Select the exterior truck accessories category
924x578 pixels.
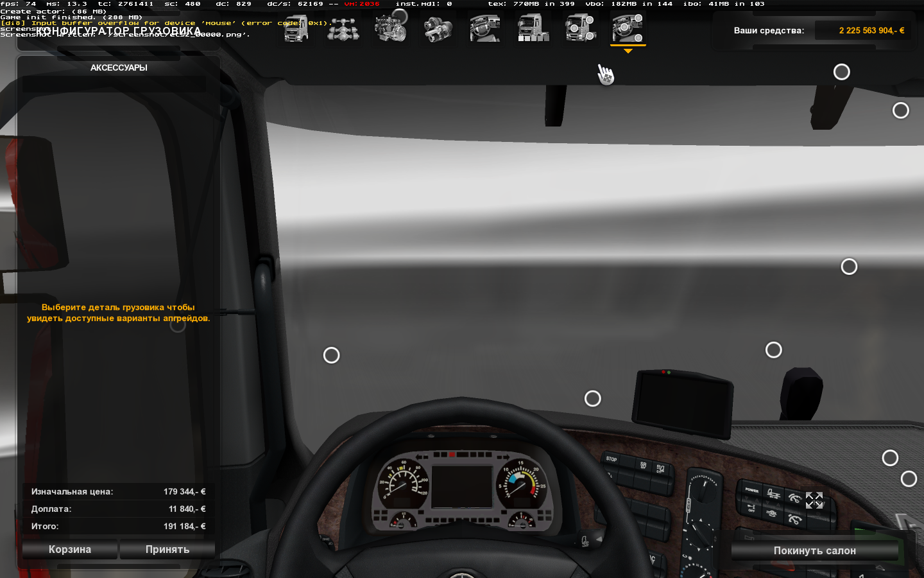[x=581, y=29]
